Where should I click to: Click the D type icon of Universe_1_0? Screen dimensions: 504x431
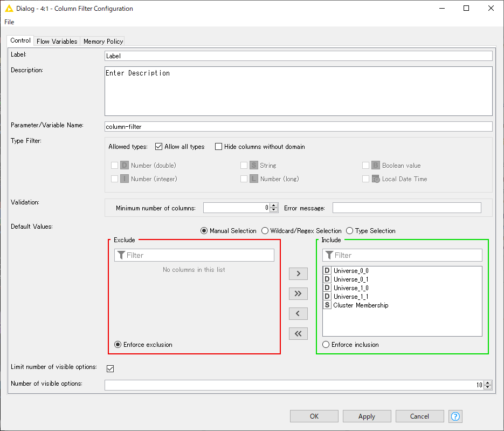point(327,288)
